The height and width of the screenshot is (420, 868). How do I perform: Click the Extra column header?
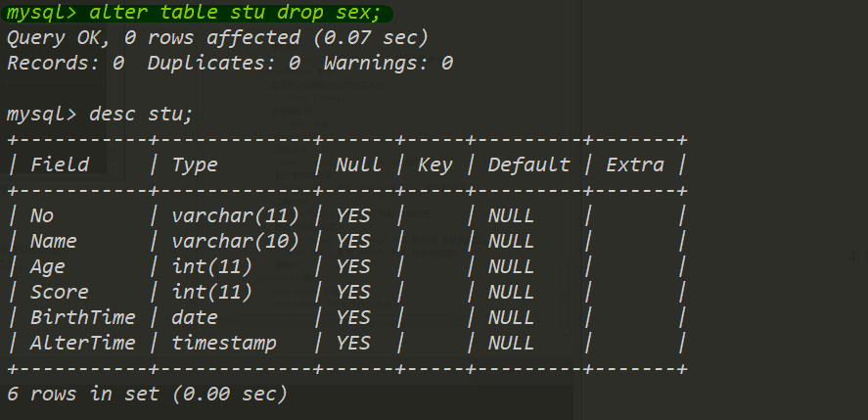pos(635,164)
